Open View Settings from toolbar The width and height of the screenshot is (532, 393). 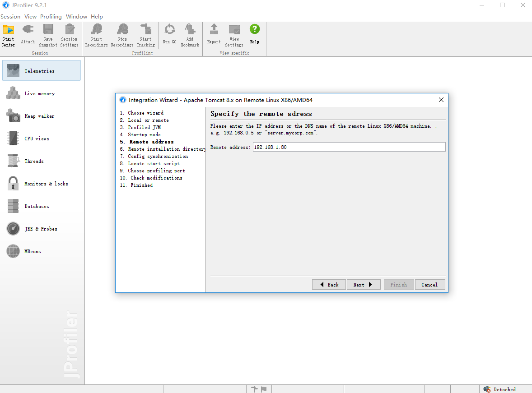[x=234, y=35]
